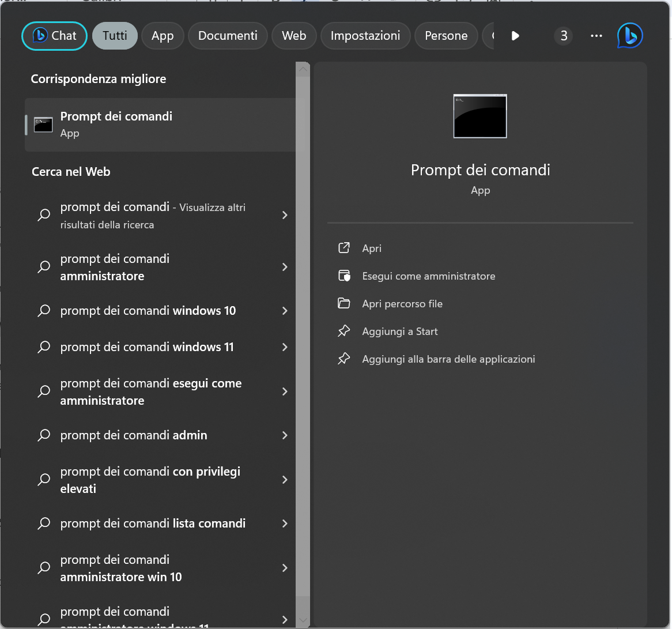Click the pin icon for the taskbar option
The image size is (672, 629).
343,359
